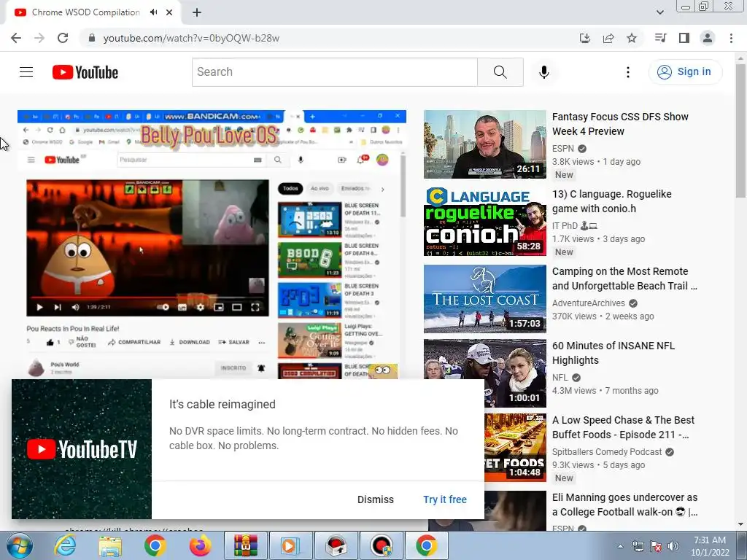This screenshot has height=560, width=747.
Task: Mute the Chrome WSOD Compilation tab audio
Action: 153,12
